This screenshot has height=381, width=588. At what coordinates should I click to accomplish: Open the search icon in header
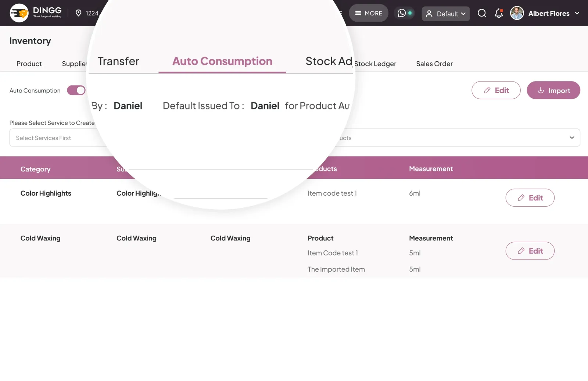482,13
